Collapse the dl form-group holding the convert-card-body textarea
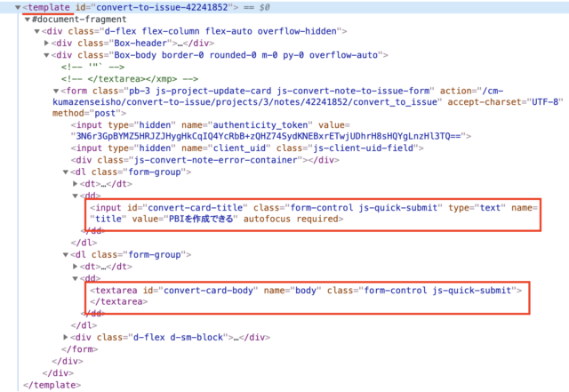The width and height of the screenshot is (569, 392). tap(65, 255)
